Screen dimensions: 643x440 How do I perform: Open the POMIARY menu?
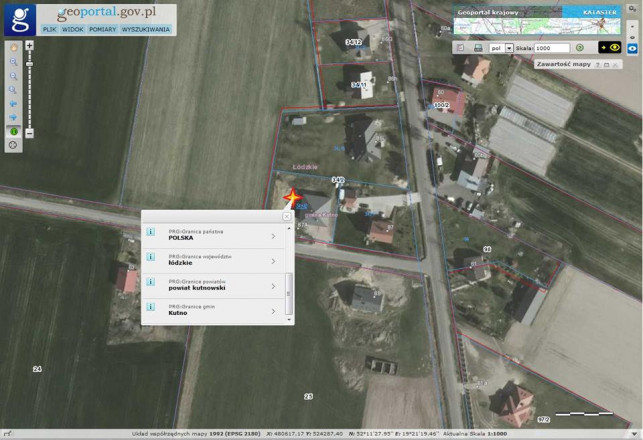(x=103, y=30)
